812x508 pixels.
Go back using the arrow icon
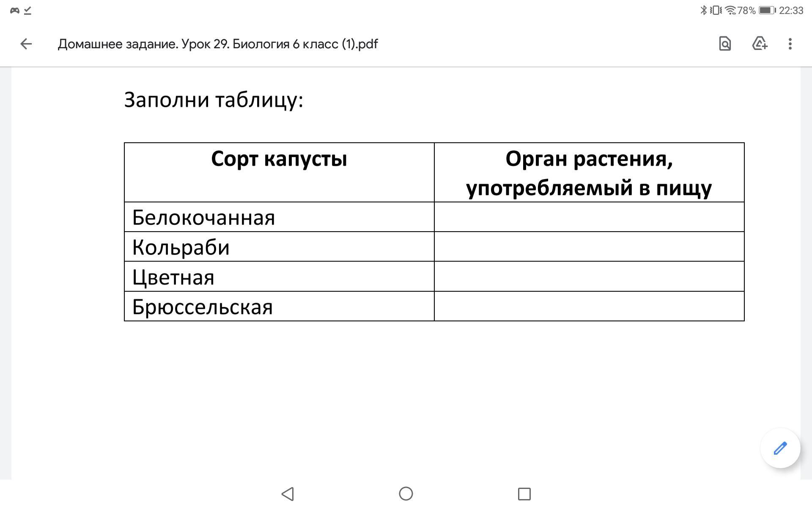(x=26, y=44)
